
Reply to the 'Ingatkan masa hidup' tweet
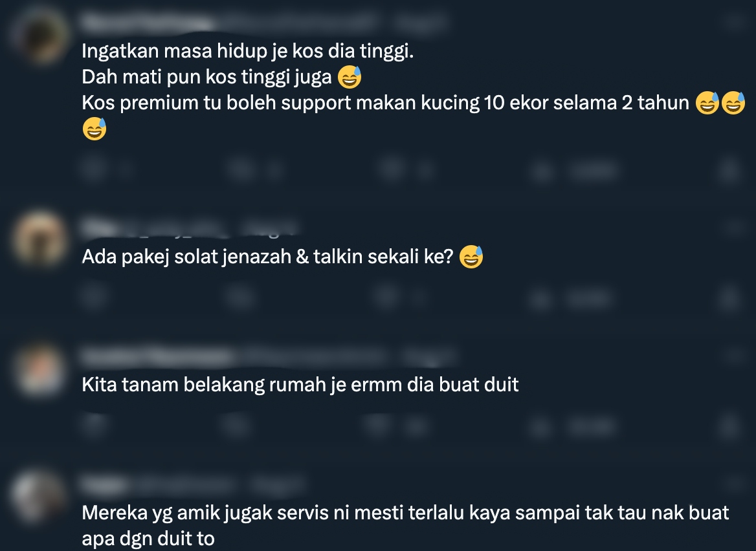(x=94, y=169)
